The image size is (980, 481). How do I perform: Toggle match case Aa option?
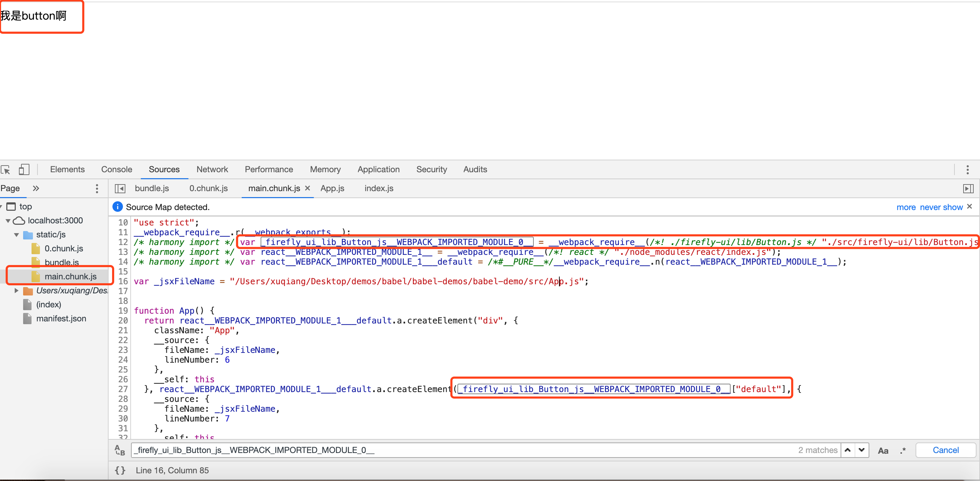tap(883, 451)
